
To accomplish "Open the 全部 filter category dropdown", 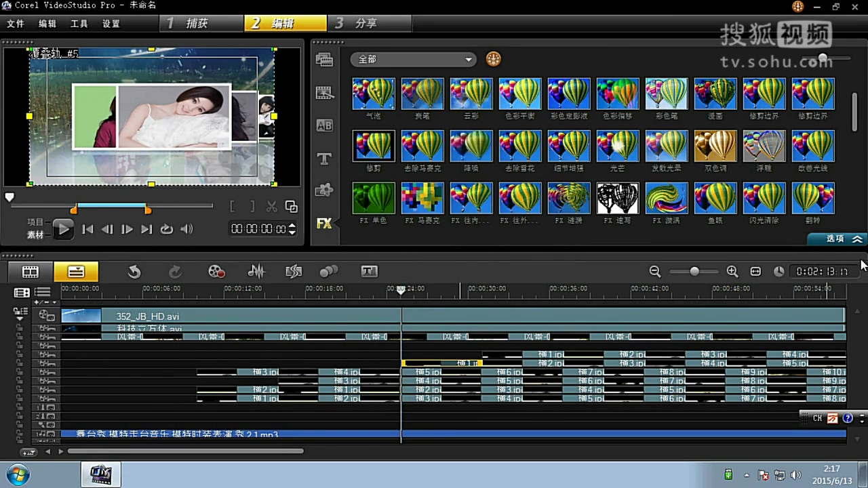I will click(413, 60).
